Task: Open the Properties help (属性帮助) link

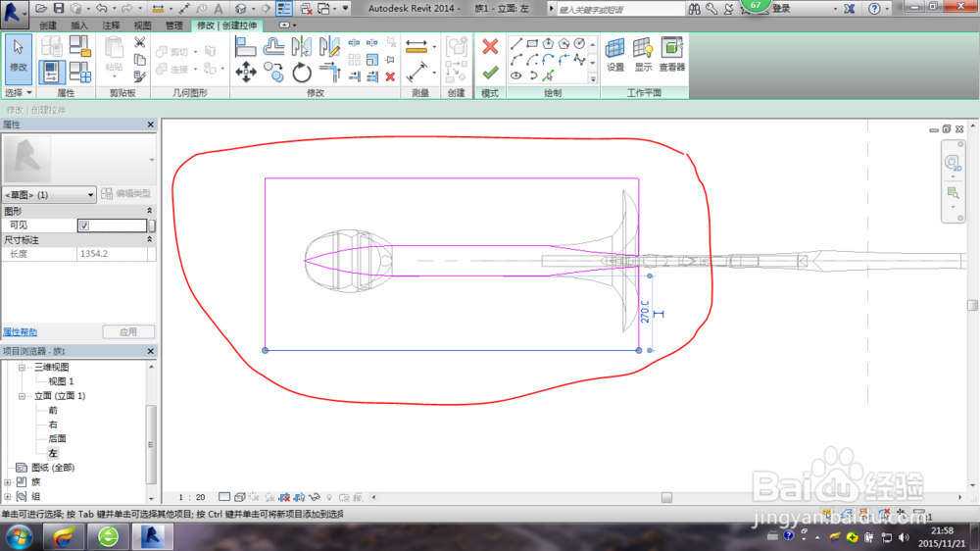Action: tap(20, 332)
